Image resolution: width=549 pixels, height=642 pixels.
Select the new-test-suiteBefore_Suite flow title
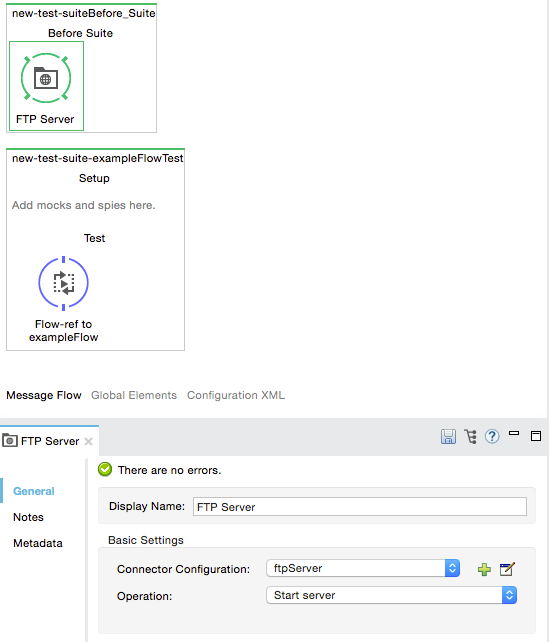tap(84, 13)
